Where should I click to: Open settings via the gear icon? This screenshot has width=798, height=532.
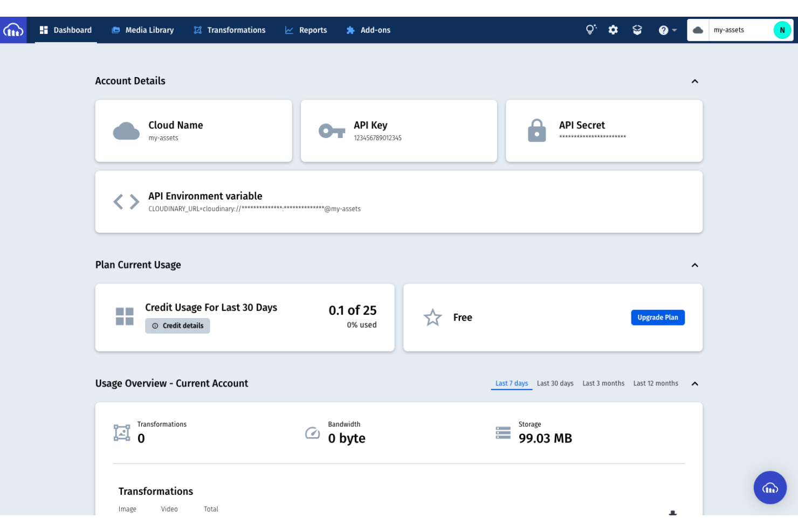point(613,30)
